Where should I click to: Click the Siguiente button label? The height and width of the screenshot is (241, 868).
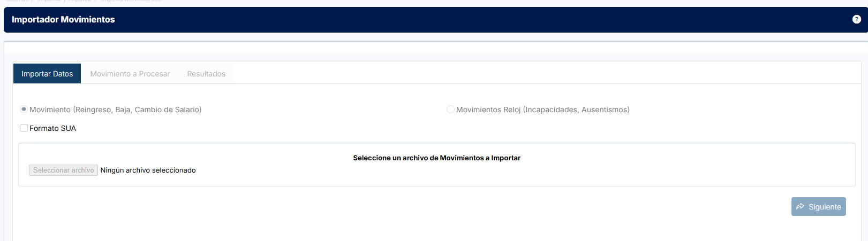(825, 207)
